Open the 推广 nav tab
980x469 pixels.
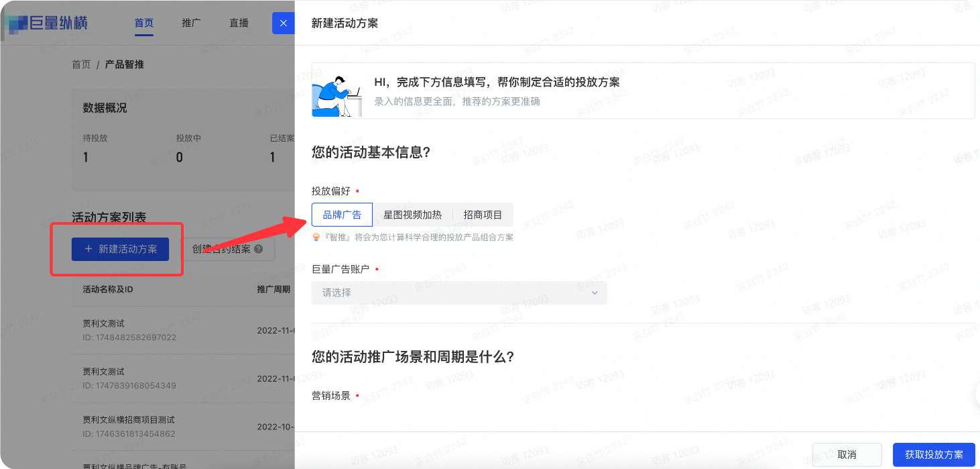tap(191, 23)
